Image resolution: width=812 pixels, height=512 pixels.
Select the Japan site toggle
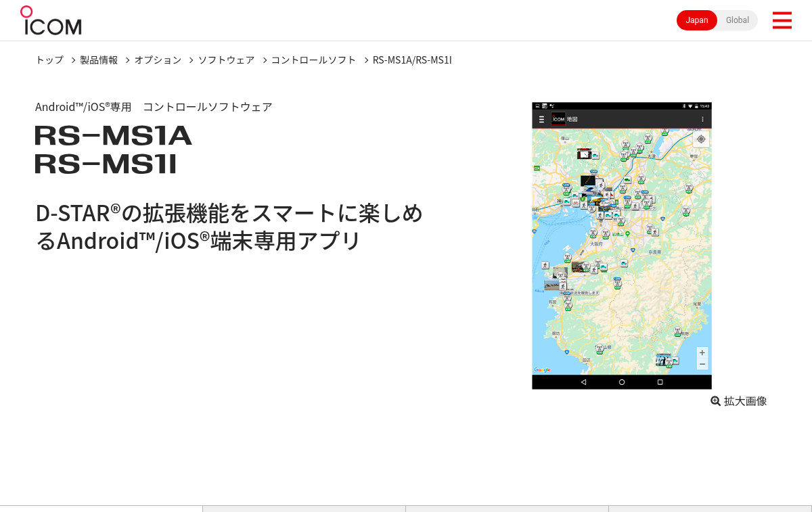(x=697, y=20)
